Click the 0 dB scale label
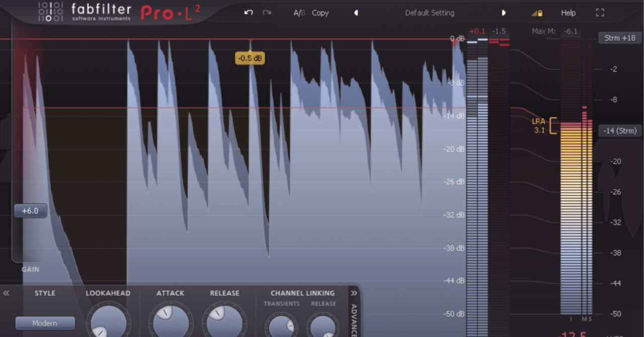644x337 pixels. 457,39
